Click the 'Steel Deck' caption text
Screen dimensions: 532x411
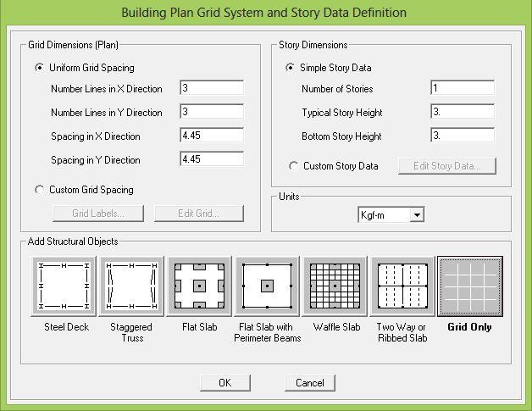[x=66, y=327]
